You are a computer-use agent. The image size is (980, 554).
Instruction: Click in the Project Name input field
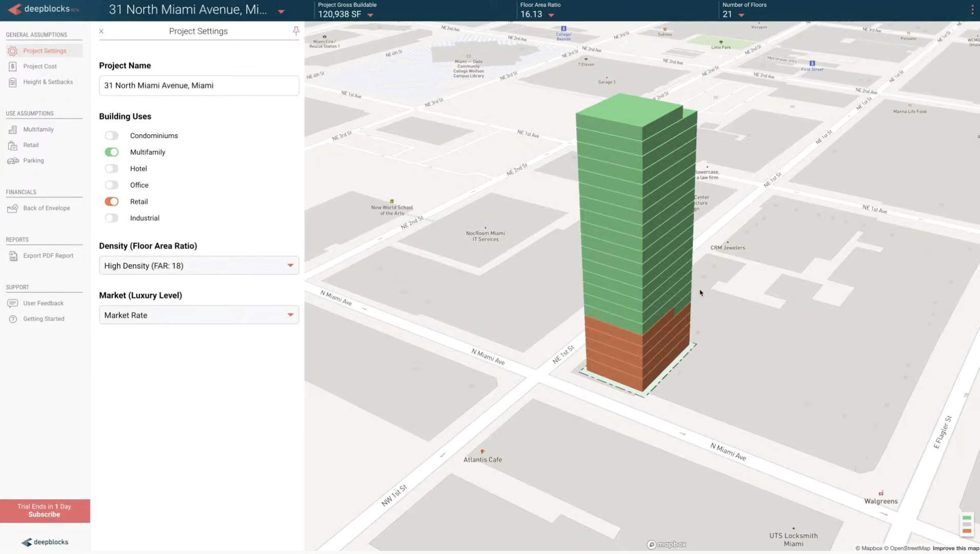pos(199,86)
